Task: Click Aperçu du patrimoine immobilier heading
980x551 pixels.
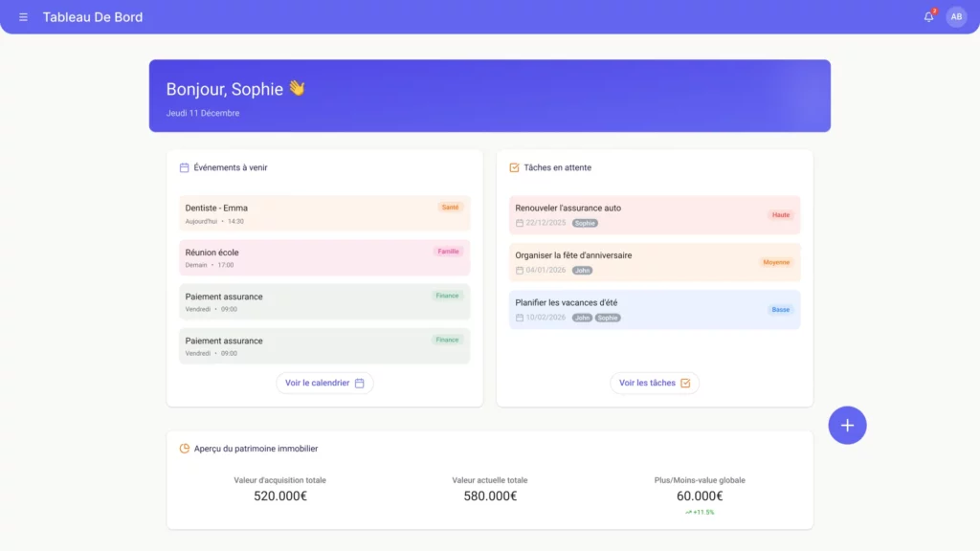Action: click(256, 449)
